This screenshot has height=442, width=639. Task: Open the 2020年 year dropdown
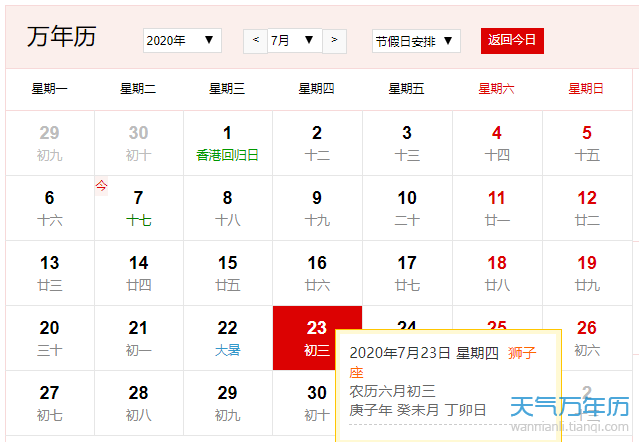click(x=182, y=40)
